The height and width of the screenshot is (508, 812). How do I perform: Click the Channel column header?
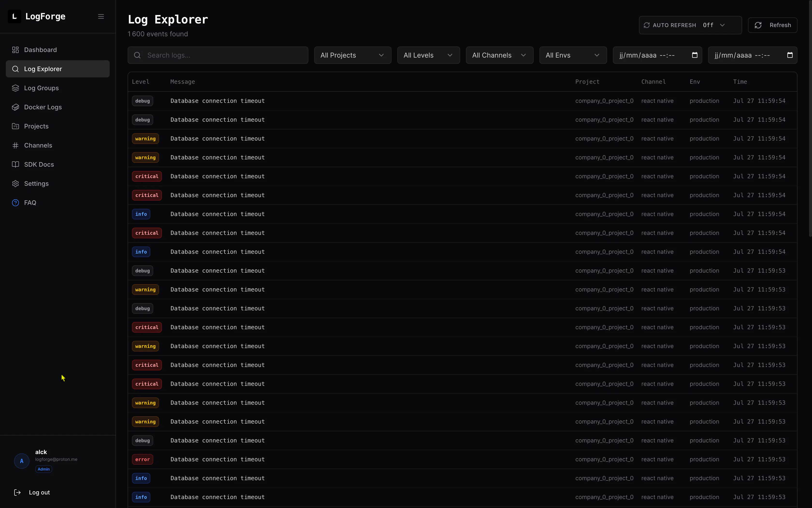653,82
